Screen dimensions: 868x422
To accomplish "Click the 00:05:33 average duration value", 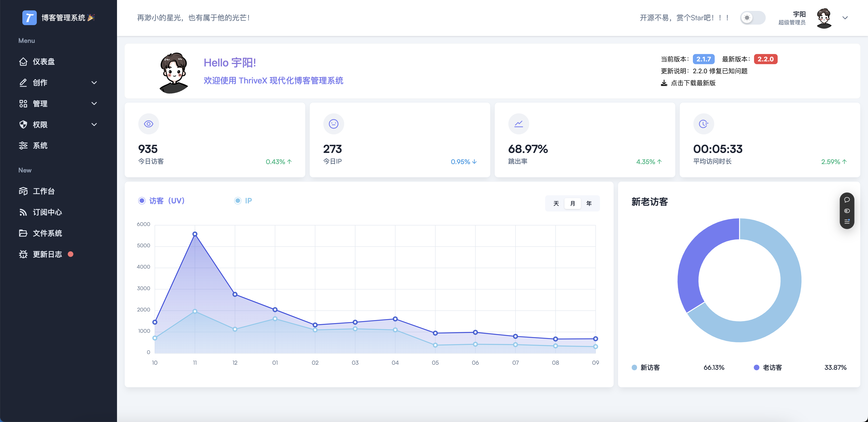I will click(718, 149).
